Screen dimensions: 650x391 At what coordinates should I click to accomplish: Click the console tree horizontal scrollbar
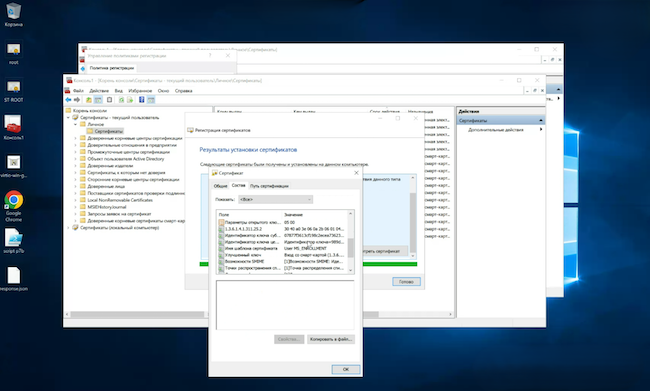coord(138,315)
